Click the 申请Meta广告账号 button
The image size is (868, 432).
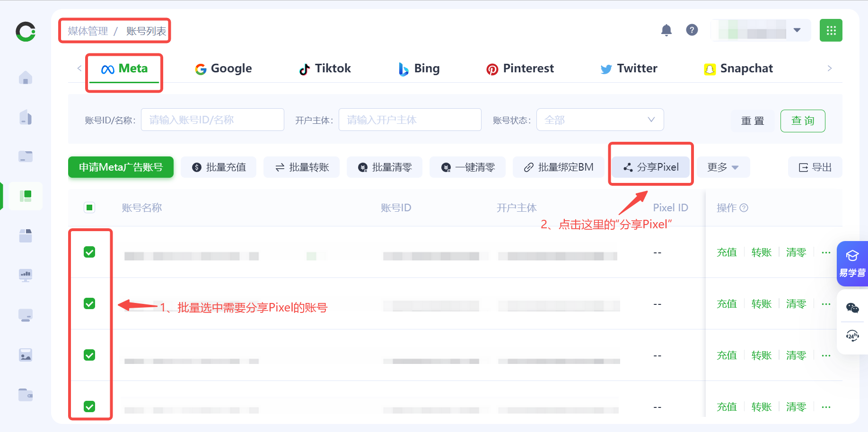[121, 167]
